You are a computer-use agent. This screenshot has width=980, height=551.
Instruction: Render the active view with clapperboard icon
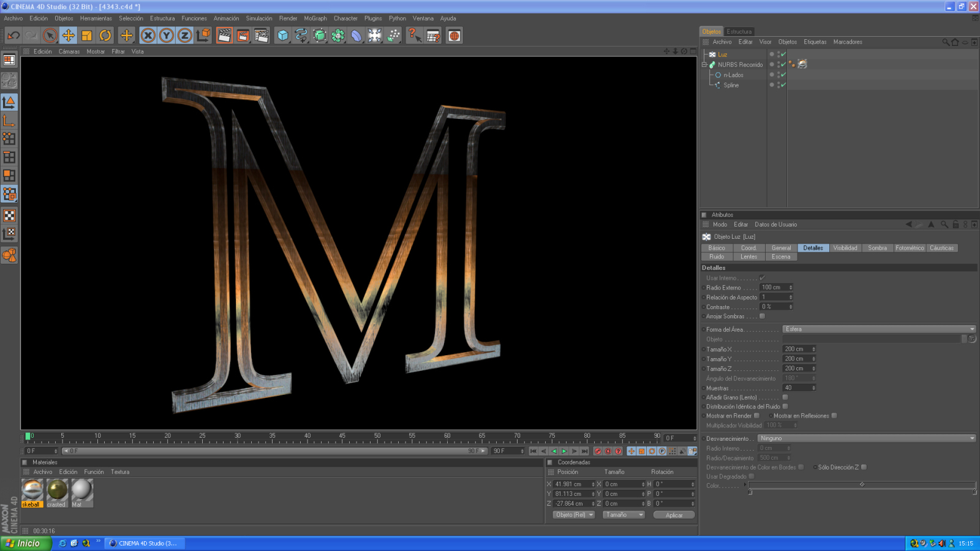point(224,36)
